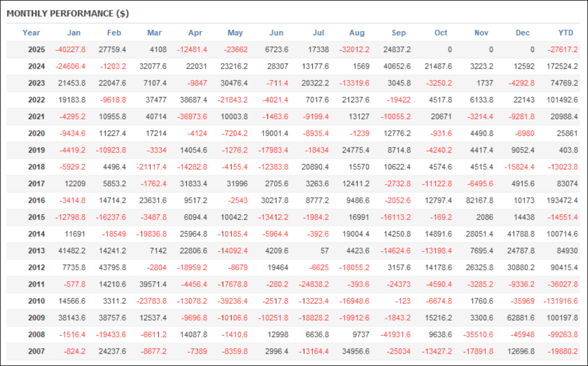The image size is (588, 366).
Task: Select the Dec column header
Action: 523,32
